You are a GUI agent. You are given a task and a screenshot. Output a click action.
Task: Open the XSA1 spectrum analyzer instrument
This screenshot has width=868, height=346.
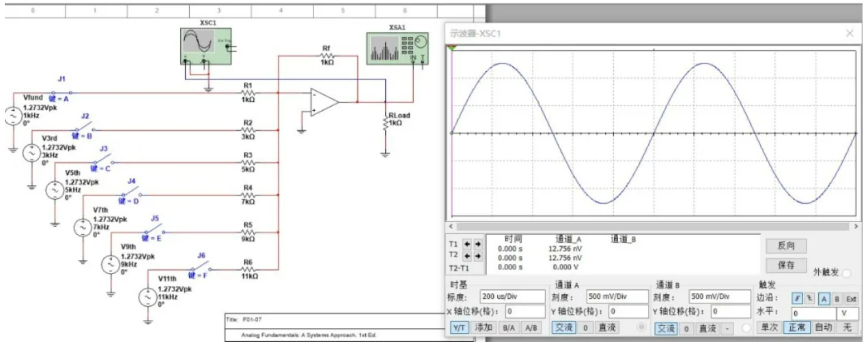tap(395, 49)
